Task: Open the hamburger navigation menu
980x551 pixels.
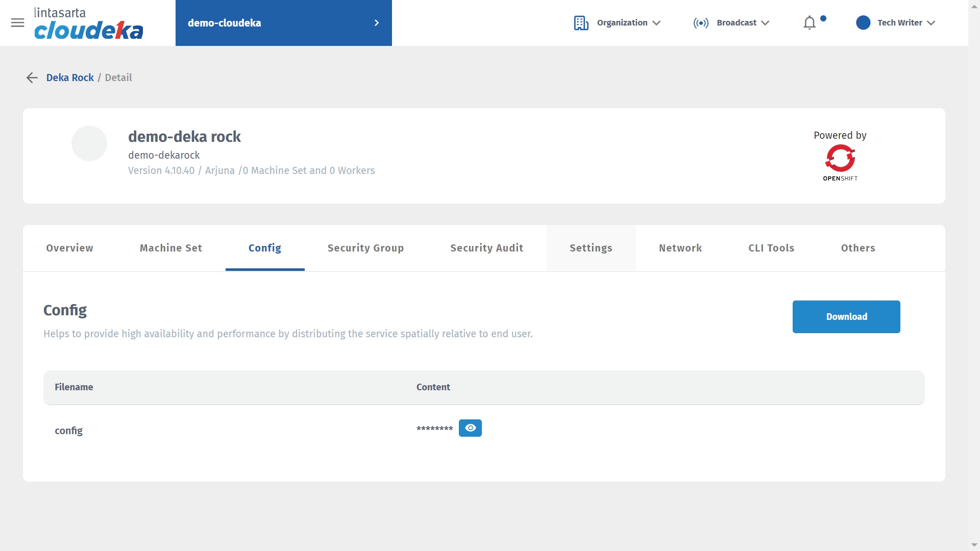Action: tap(17, 22)
